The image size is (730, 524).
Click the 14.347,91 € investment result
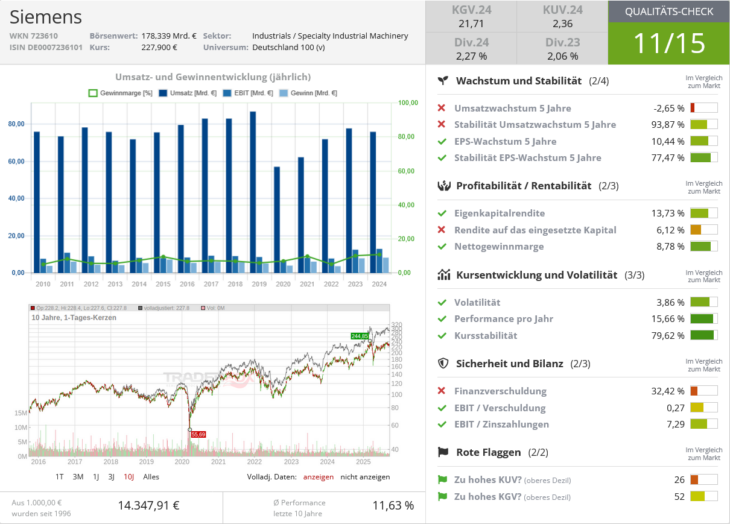click(149, 505)
